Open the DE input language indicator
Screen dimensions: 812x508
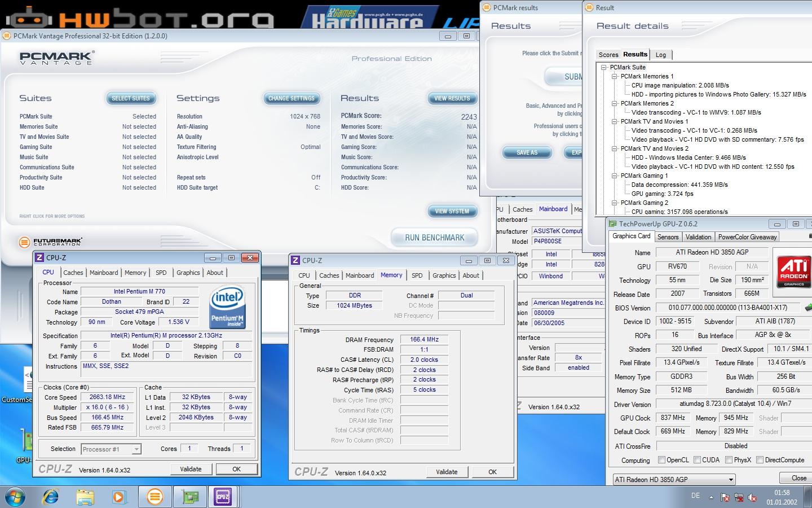(695, 496)
